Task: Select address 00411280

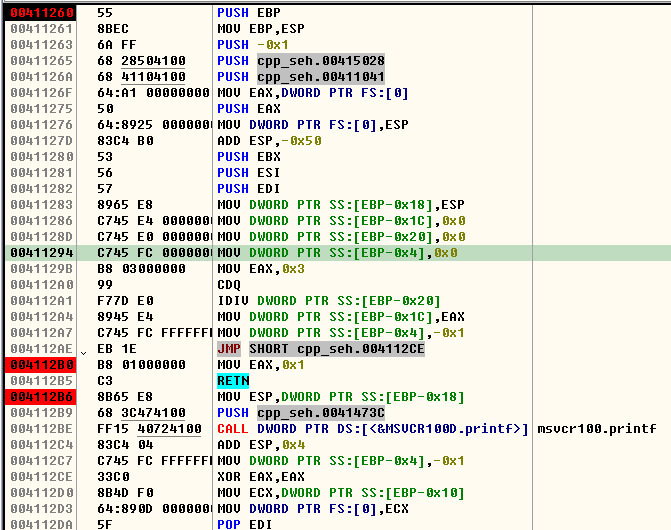Action: (x=42, y=157)
